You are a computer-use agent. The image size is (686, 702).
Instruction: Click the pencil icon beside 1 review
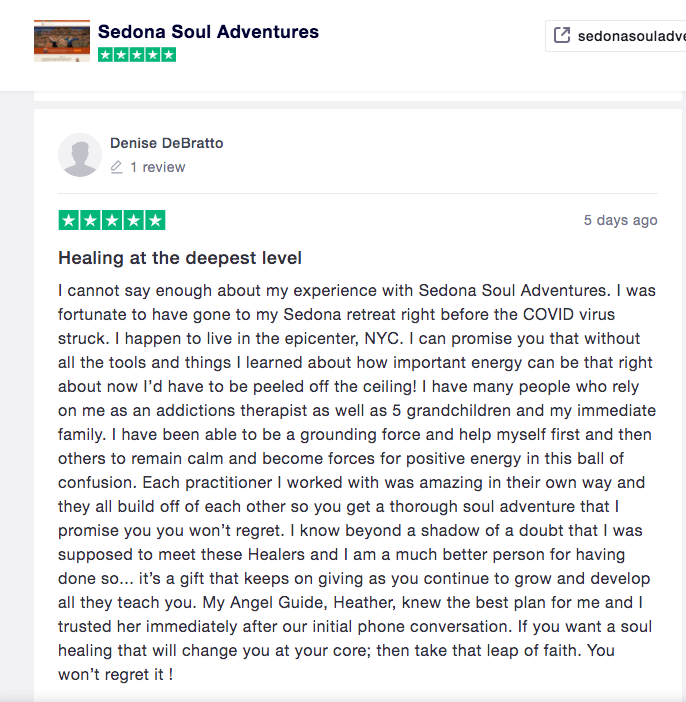click(117, 167)
